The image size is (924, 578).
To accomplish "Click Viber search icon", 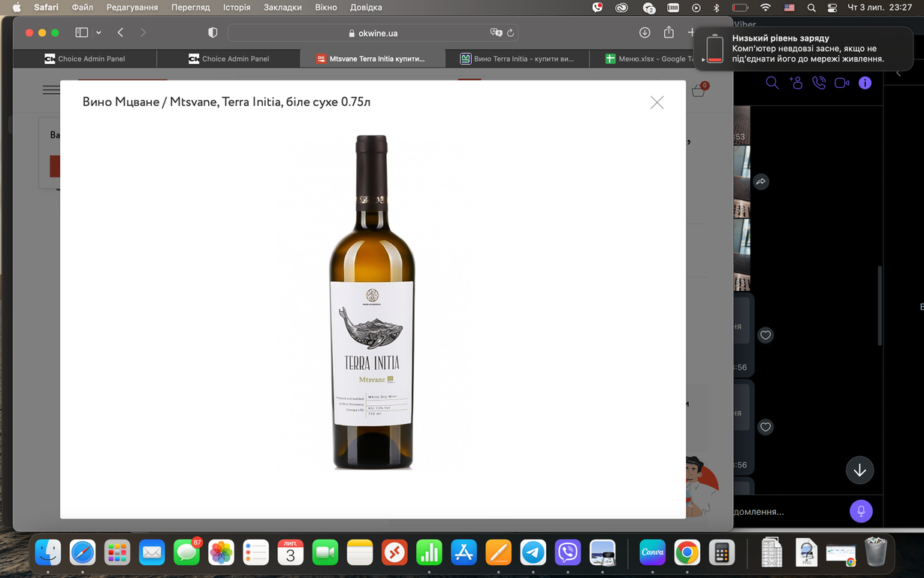I will pos(772,83).
